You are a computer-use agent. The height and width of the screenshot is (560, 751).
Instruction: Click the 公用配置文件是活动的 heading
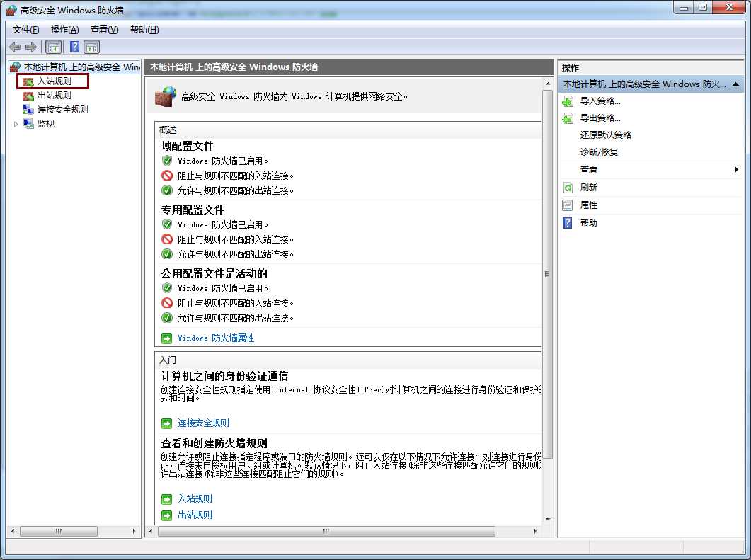(x=214, y=273)
